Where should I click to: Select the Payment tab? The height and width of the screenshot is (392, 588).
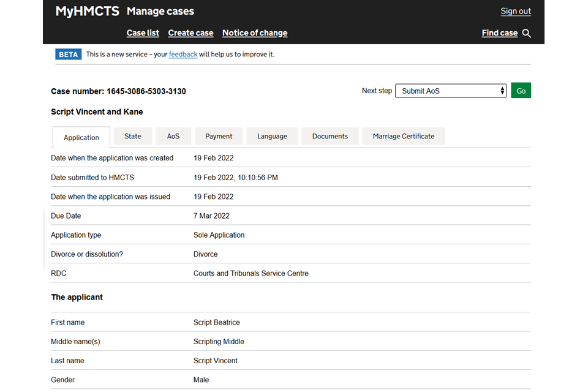(x=219, y=136)
